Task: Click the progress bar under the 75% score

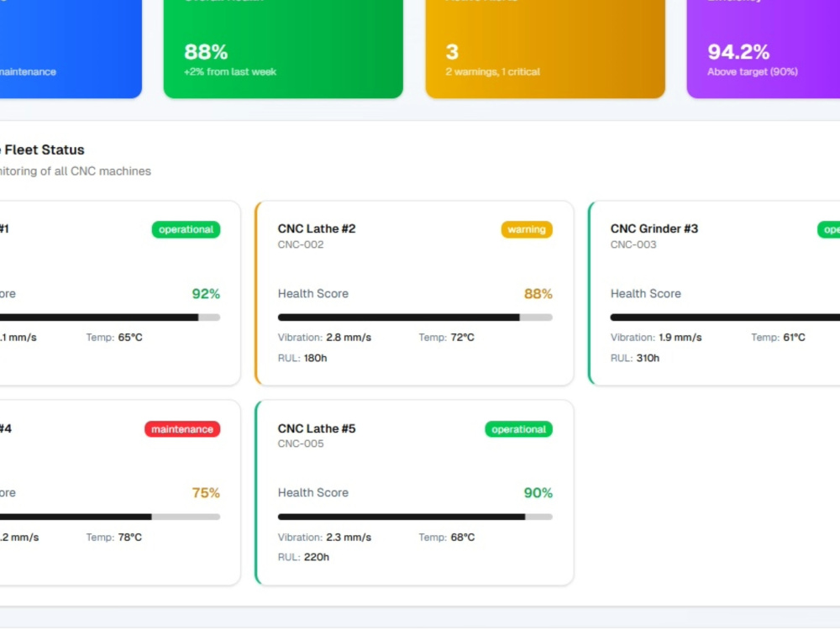Action: pyautogui.click(x=110, y=517)
